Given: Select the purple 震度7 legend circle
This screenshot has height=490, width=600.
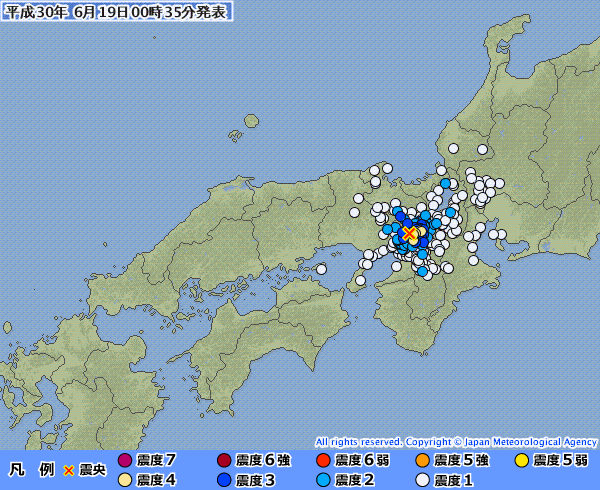Looking at the screenshot, I should 125,460.
